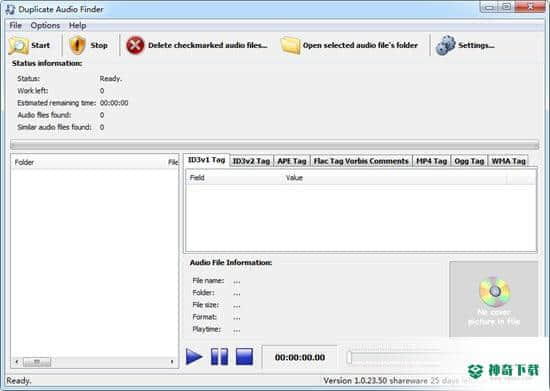Open the Help menu

pos(78,26)
